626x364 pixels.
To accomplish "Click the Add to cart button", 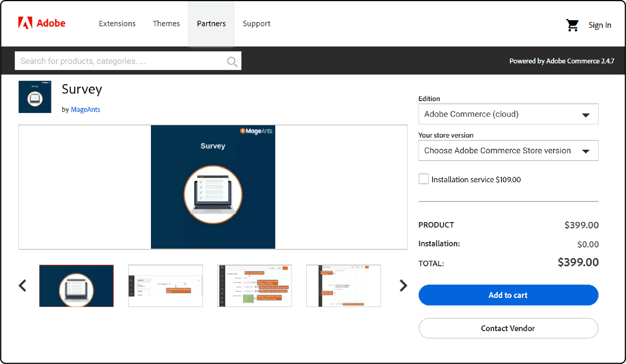I will [x=508, y=295].
